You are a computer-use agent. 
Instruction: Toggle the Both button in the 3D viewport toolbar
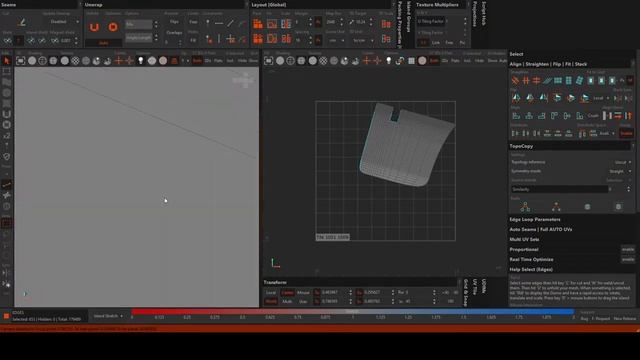pyautogui.click(x=197, y=61)
